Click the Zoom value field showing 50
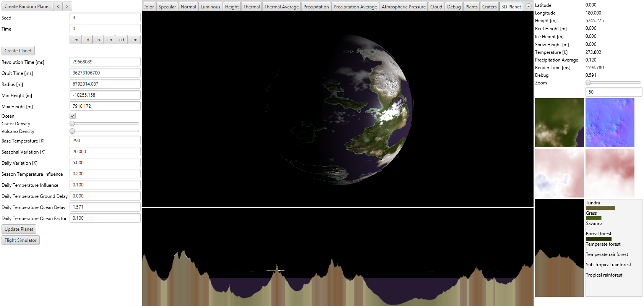The width and height of the screenshot is (644, 306). pyautogui.click(x=614, y=92)
